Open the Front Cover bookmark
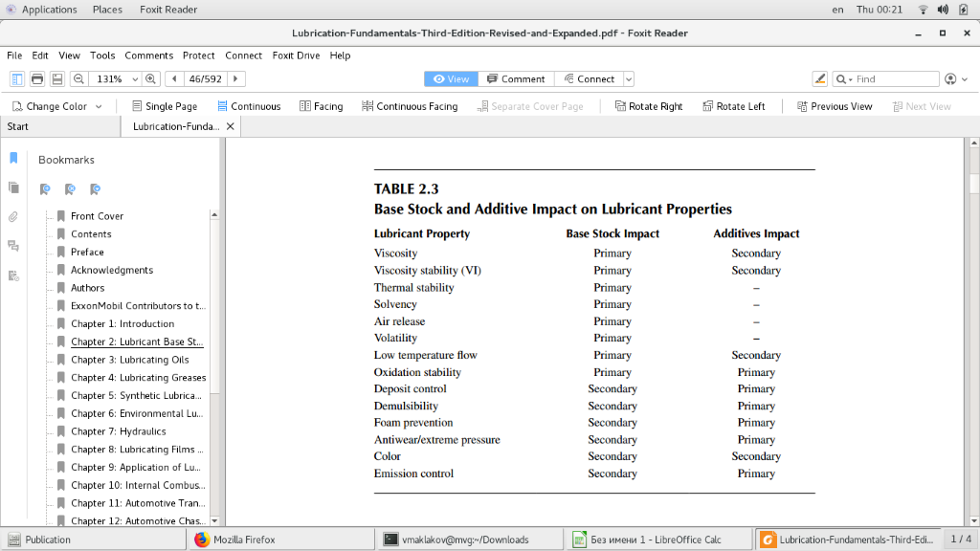Viewport: 980px width, 551px height. (97, 215)
